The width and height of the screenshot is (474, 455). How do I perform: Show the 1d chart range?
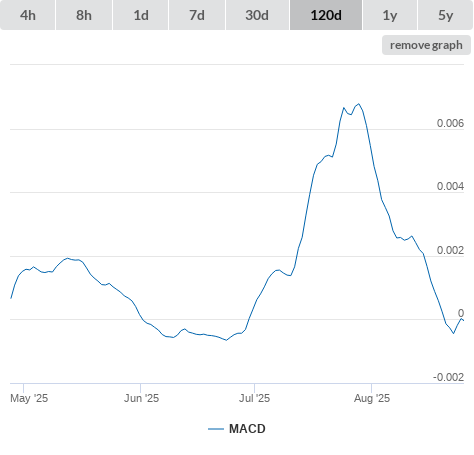(x=141, y=15)
